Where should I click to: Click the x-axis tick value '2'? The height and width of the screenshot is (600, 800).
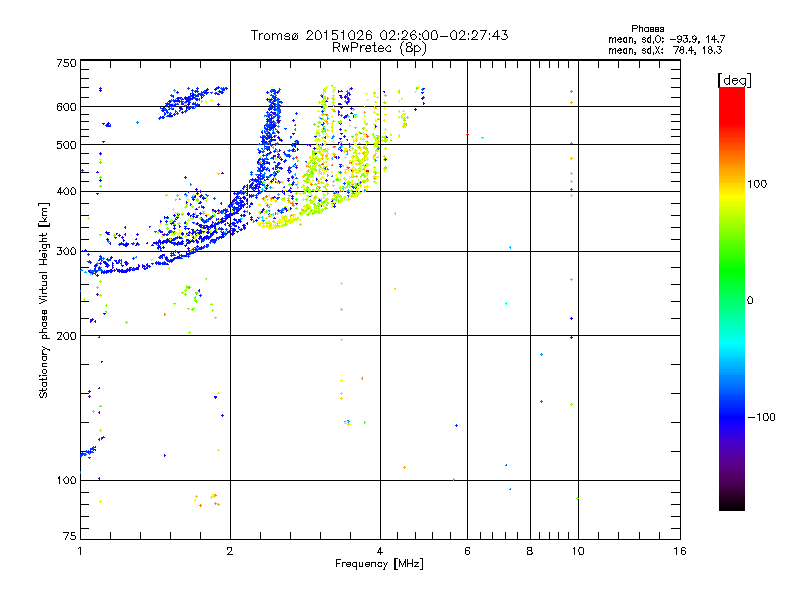tap(230, 551)
